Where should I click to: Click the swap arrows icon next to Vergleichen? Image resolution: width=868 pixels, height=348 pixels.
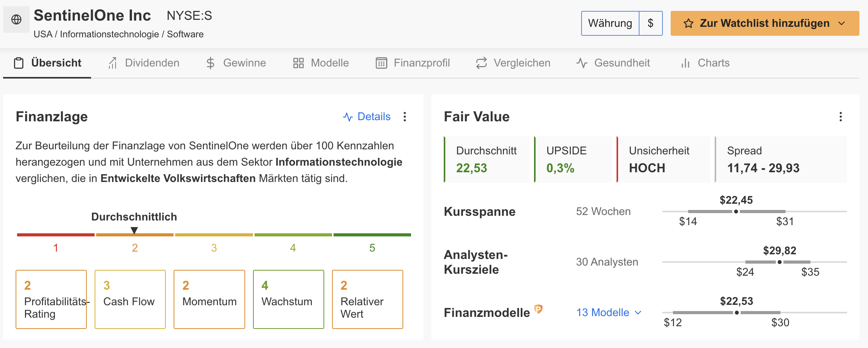click(x=481, y=63)
